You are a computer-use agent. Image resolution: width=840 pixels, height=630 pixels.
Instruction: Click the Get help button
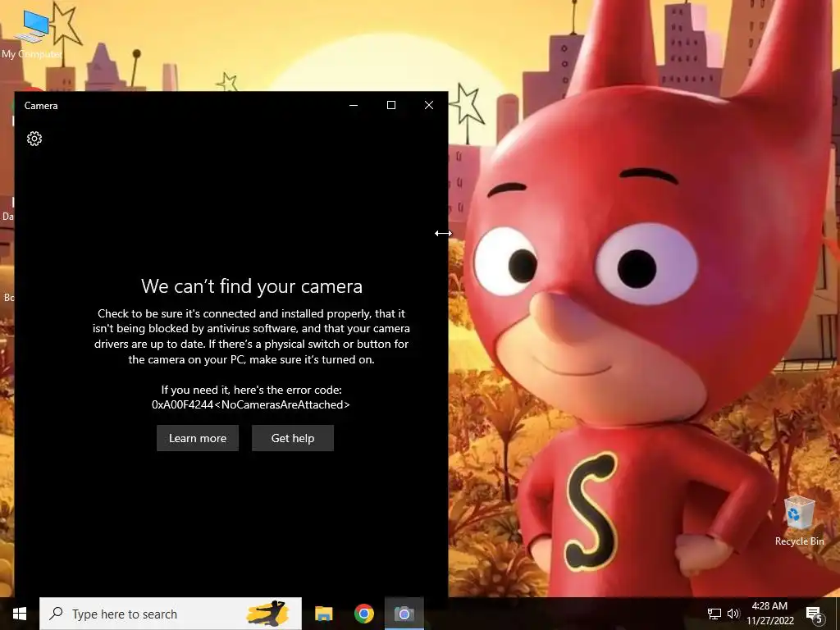pos(293,438)
